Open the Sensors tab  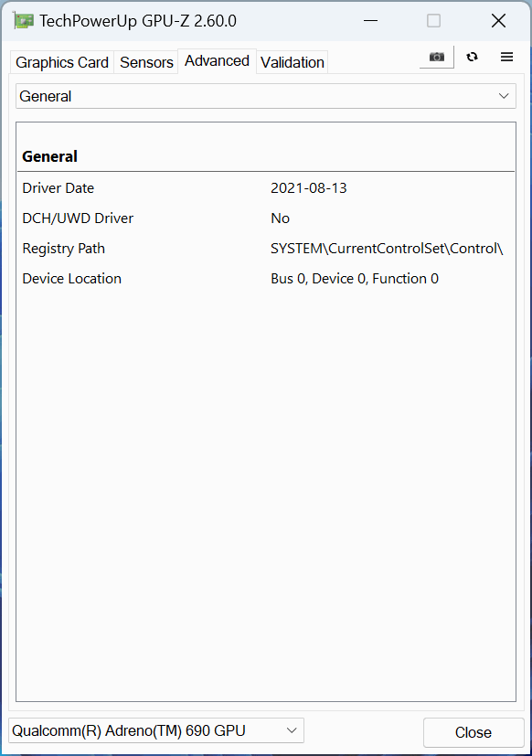pyautogui.click(x=146, y=62)
